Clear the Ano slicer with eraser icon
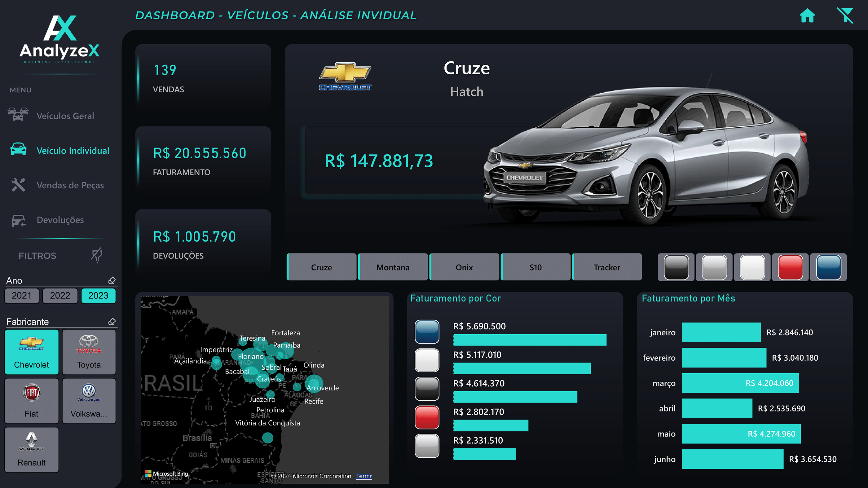 pyautogui.click(x=112, y=280)
